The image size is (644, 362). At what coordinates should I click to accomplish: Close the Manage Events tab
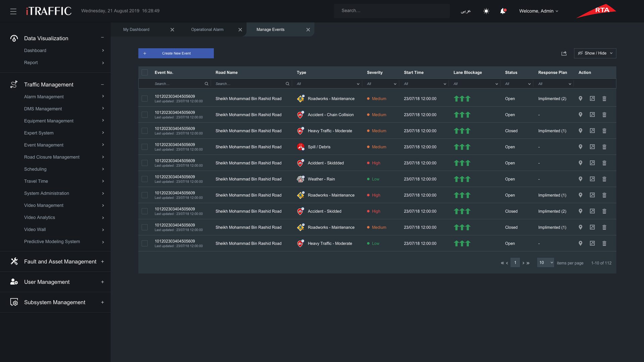point(308,30)
